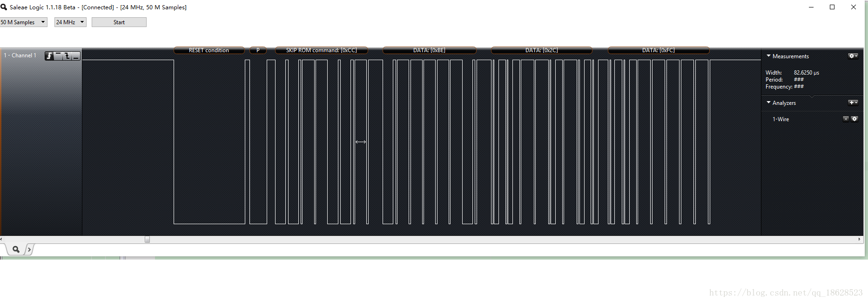Select the DATA: [0xBE] annotation

pyautogui.click(x=429, y=50)
